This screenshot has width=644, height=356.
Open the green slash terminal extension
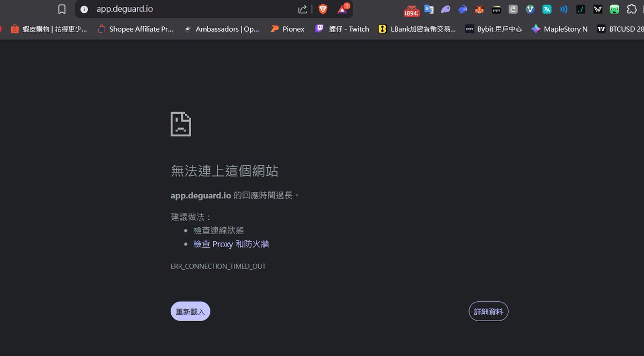pos(581,9)
